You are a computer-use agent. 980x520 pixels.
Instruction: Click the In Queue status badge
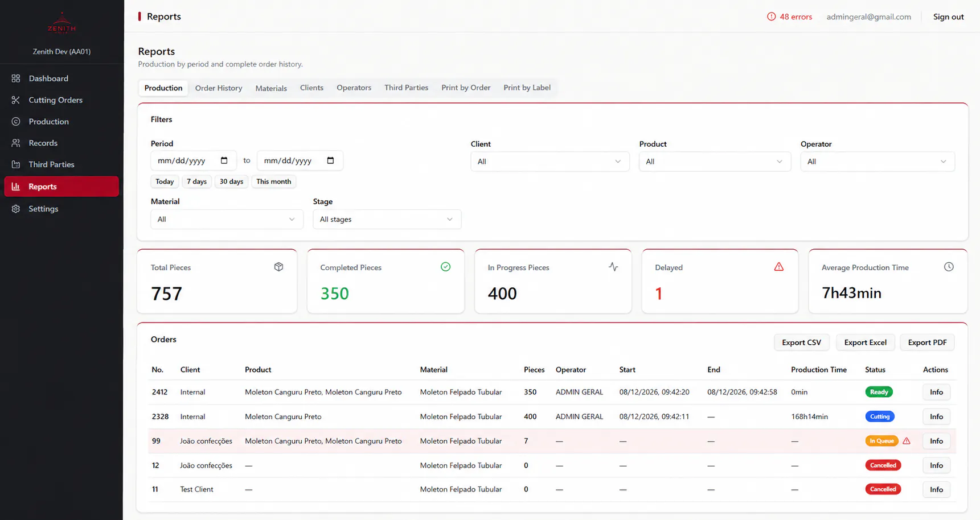point(881,441)
